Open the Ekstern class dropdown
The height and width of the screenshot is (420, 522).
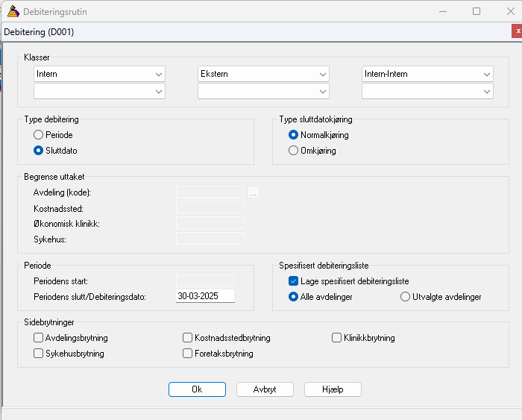[x=263, y=74]
